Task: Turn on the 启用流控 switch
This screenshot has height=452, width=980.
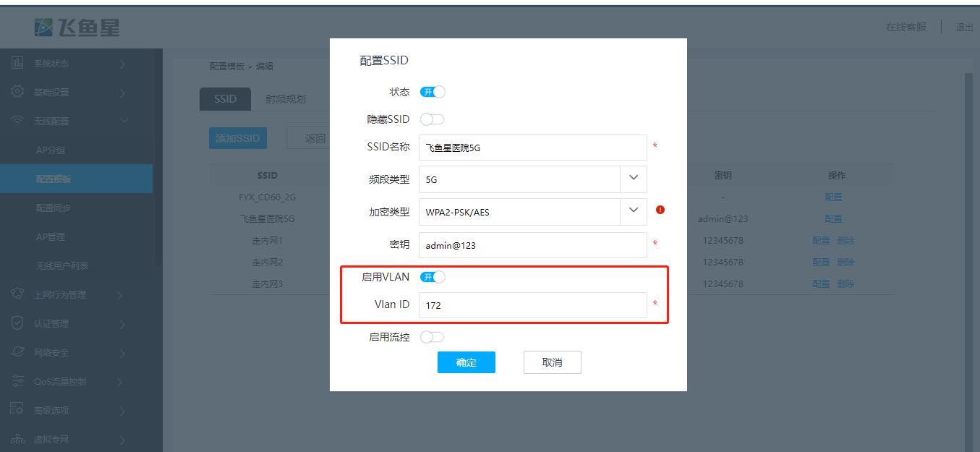Action: [433, 337]
